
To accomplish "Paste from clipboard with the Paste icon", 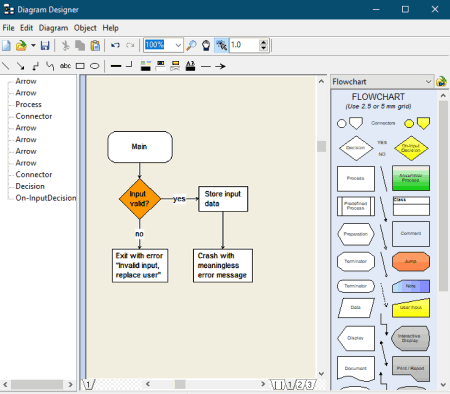I will point(95,45).
